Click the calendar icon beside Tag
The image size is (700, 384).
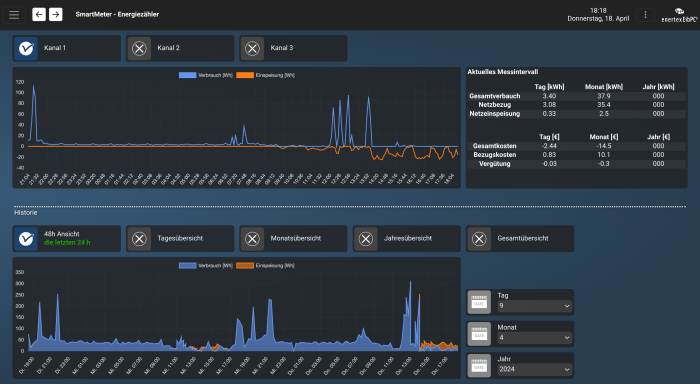point(479,302)
